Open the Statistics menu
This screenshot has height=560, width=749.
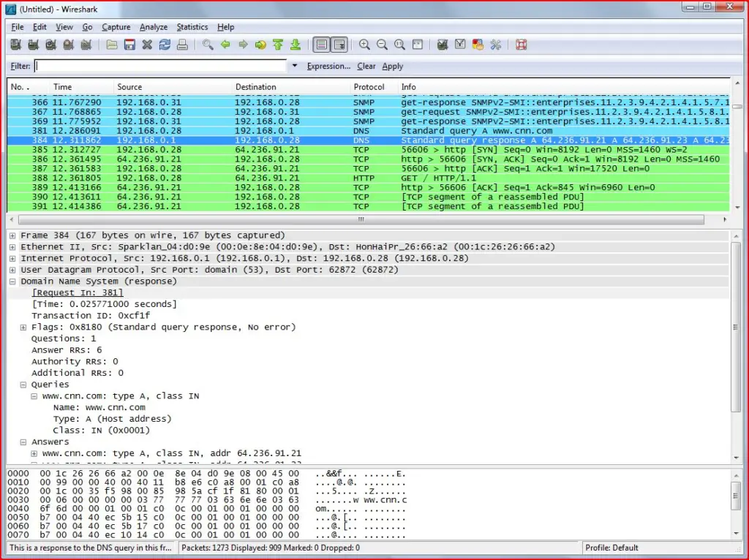point(192,27)
